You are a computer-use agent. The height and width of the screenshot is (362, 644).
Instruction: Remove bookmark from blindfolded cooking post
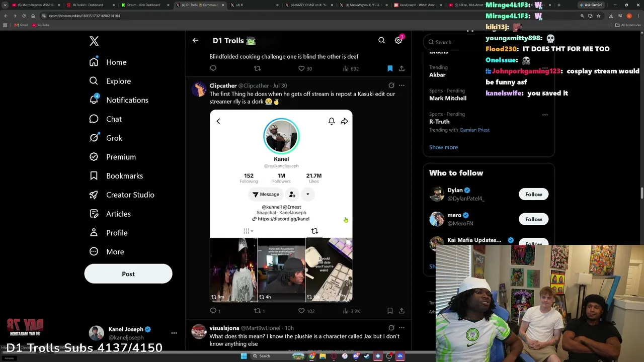click(x=390, y=68)
